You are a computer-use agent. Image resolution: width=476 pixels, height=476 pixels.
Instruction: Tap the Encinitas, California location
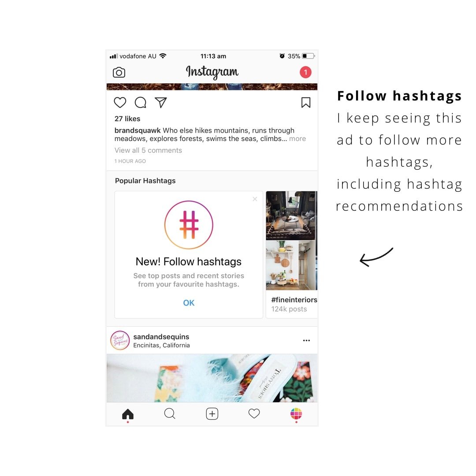pyautogui.click(x=161, y=345)
